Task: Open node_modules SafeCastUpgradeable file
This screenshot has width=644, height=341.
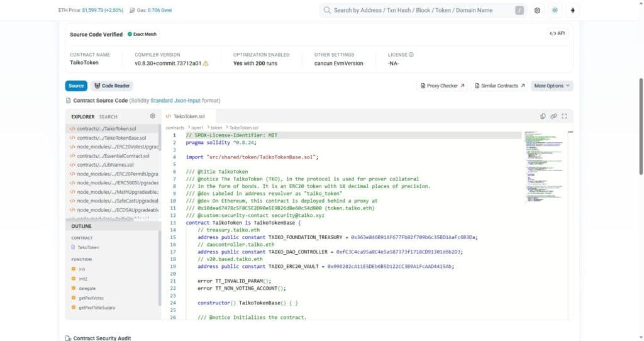Action: 113,201
